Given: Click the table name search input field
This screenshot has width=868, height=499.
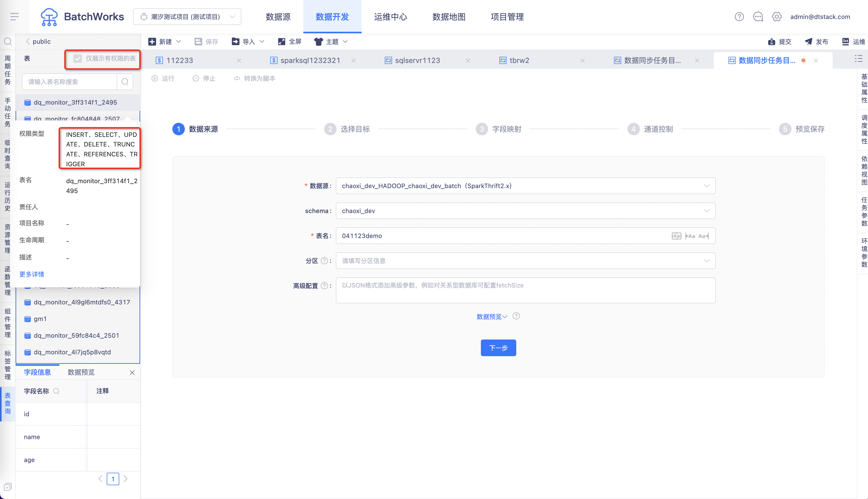Looking at the screenshot, I should 70,82.
